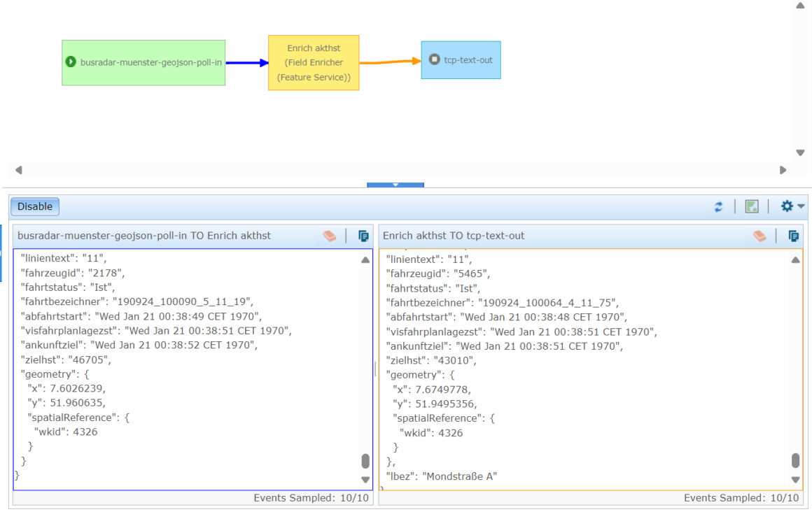This screenshot has width=812, height=512.
Task: Click the up arrow of the left event panel scrollbar
Action: (x=365, y=260)
